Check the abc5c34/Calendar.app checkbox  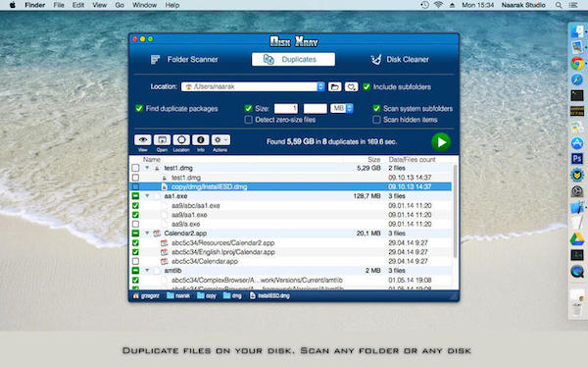136,261
